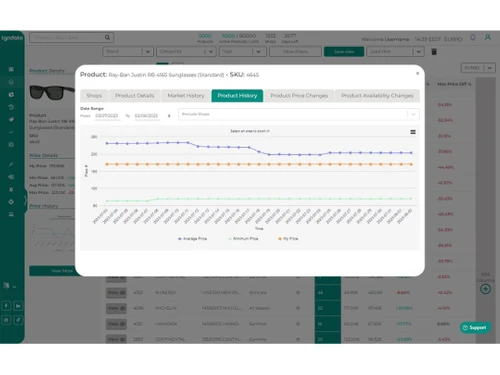Open the Tags filter dropdown
This screenshot has height=375, width=500.
[x=243, y=52]
